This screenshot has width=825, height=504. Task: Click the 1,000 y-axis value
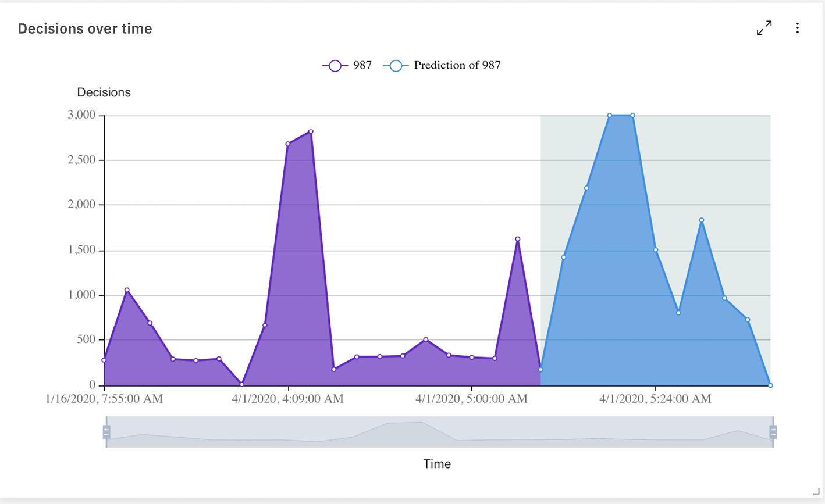[82, 295]
